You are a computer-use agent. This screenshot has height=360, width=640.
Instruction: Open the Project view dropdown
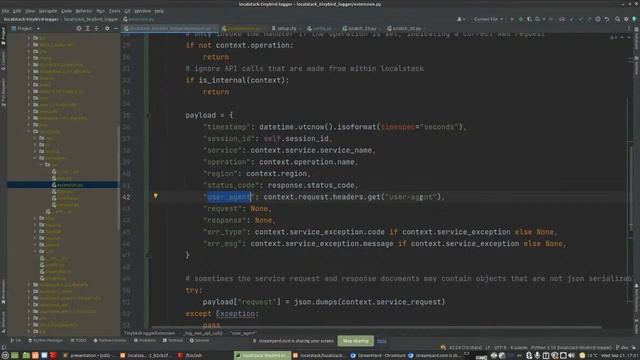coord(26,29)
